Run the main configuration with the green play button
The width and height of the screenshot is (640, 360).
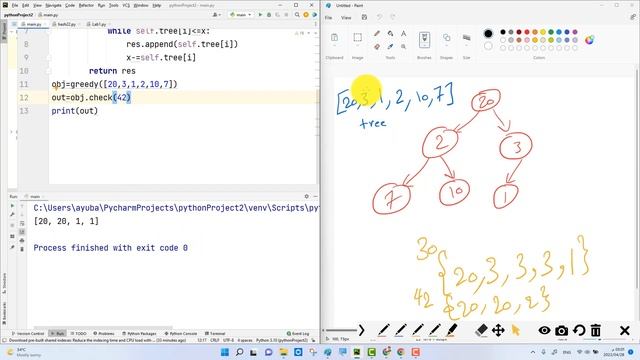click(260, 15)
